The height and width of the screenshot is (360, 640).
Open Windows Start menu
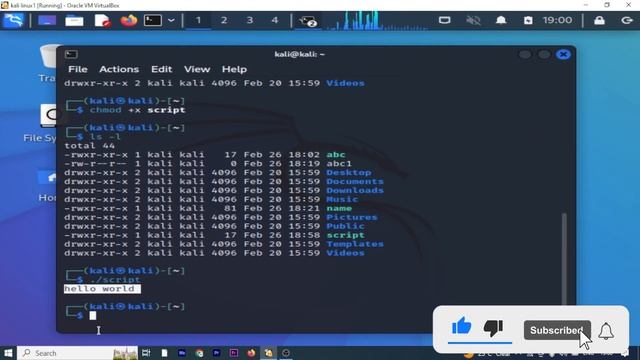click(x=8, y=353)
